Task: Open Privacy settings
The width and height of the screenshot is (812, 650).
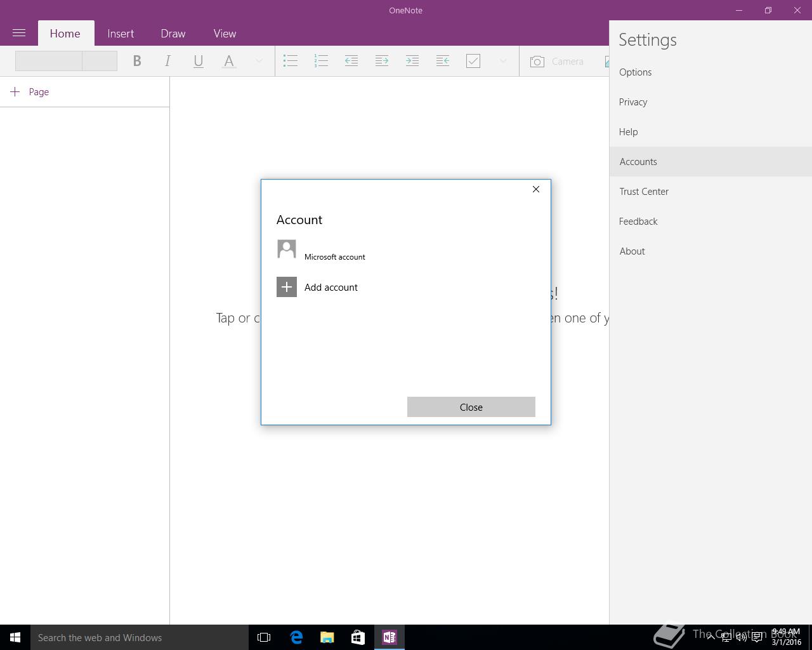Action: click(710, 102)
